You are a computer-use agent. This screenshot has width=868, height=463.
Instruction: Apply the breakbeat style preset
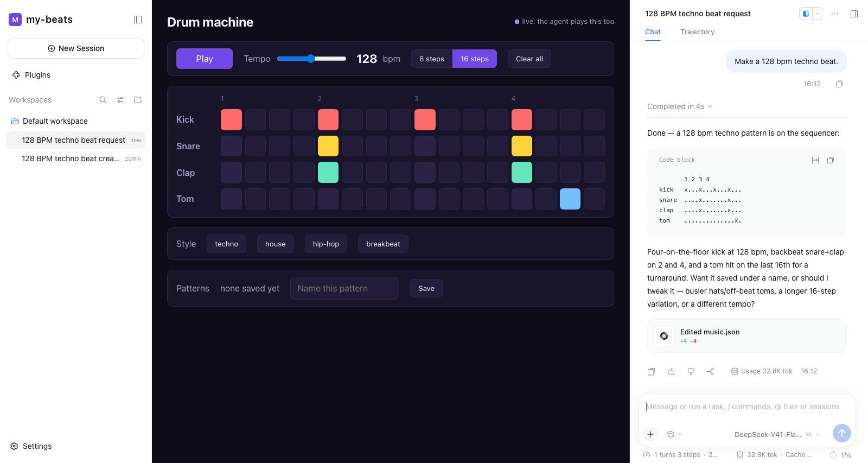click(383, 244)
